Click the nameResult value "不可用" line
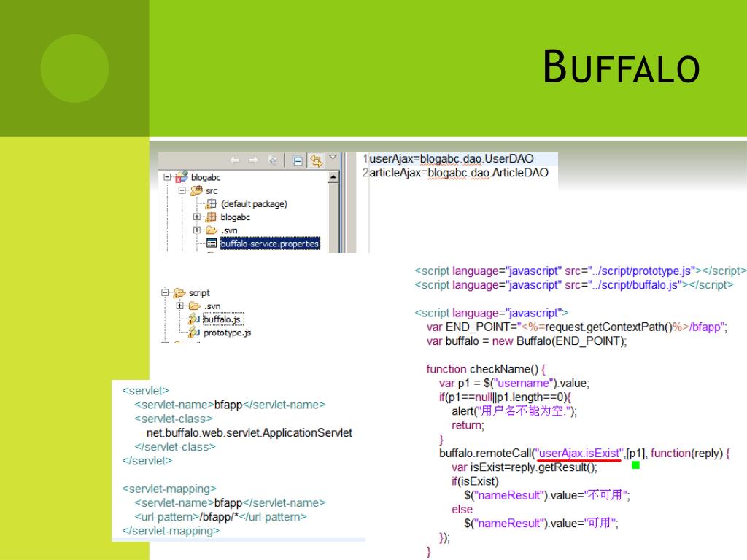Image resolution: width=747 pixels, height=560 pixels. [x=547, y=495]
